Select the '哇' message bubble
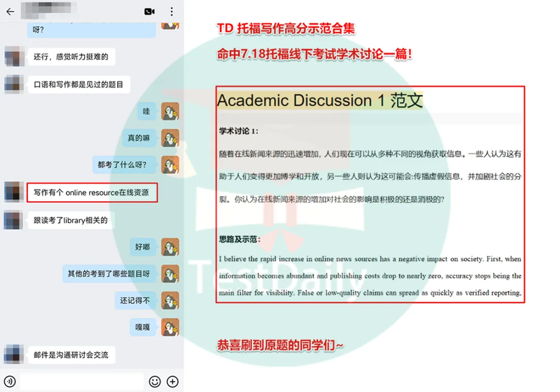560x392 pixels. (x=146, y=111)
